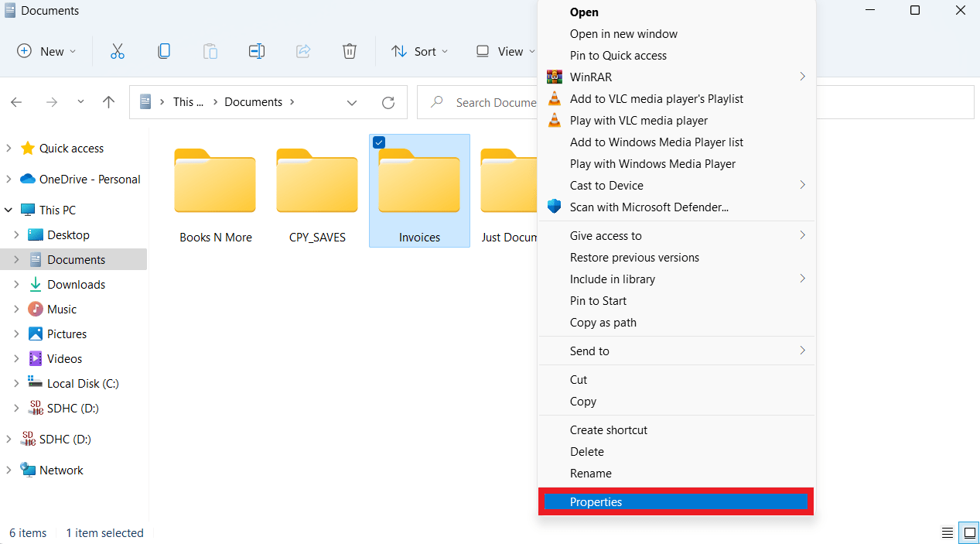Expand the Quick access tree node
Image resolution: width=980 pixels, height=544 pixels.
9,148
